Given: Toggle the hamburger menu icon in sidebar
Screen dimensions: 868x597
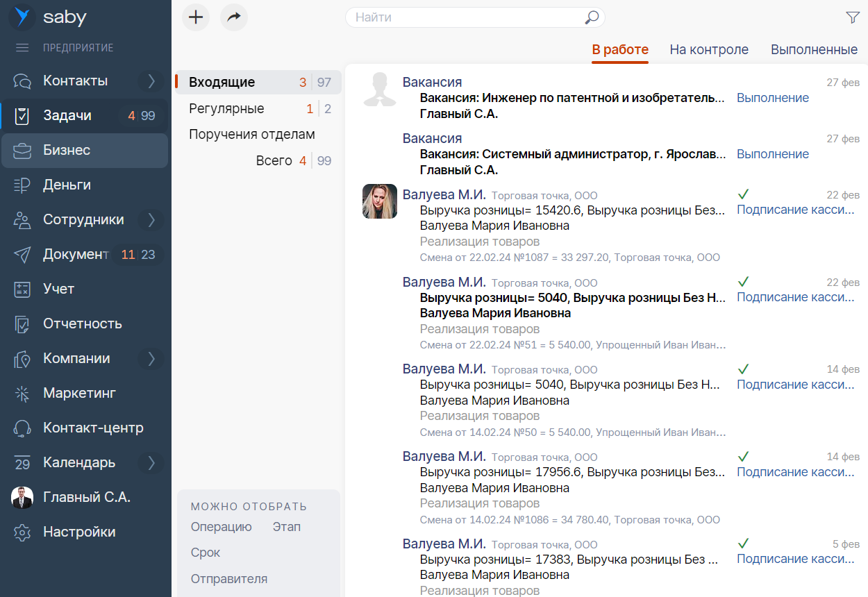Looking at the screenshot, I should click(x=22, y=48).
